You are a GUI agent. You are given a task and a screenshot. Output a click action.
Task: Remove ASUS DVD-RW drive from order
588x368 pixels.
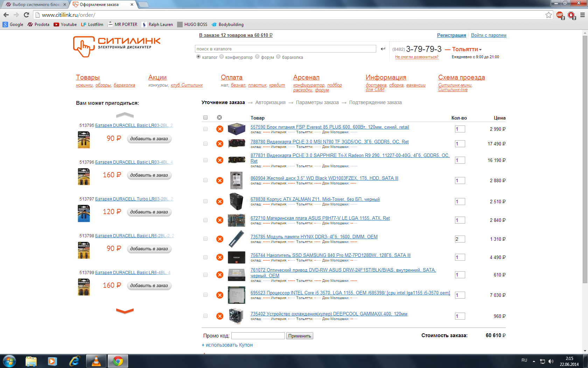pyautogui.click(x=220, y=275)
